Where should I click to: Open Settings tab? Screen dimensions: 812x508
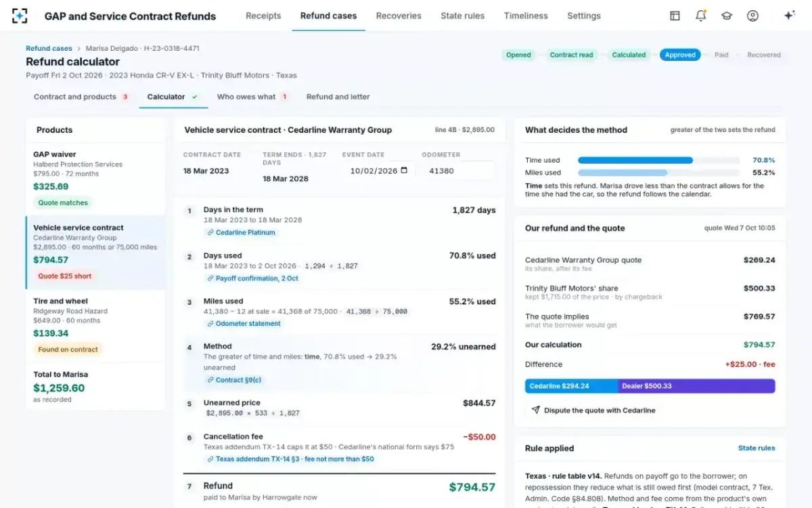coord(584,16)
